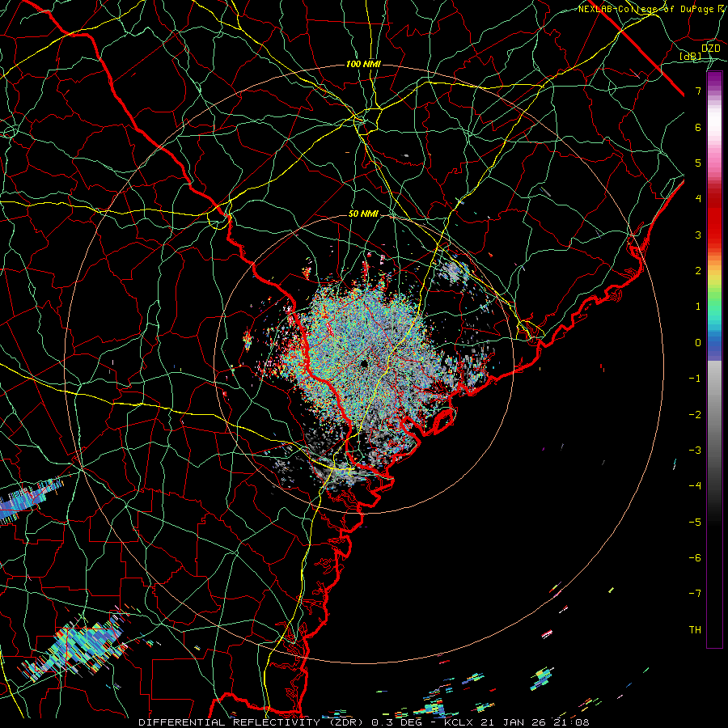Click the "-7" value on the dB scale
Screen dimensions: 728x728
[x=695, y=594]
